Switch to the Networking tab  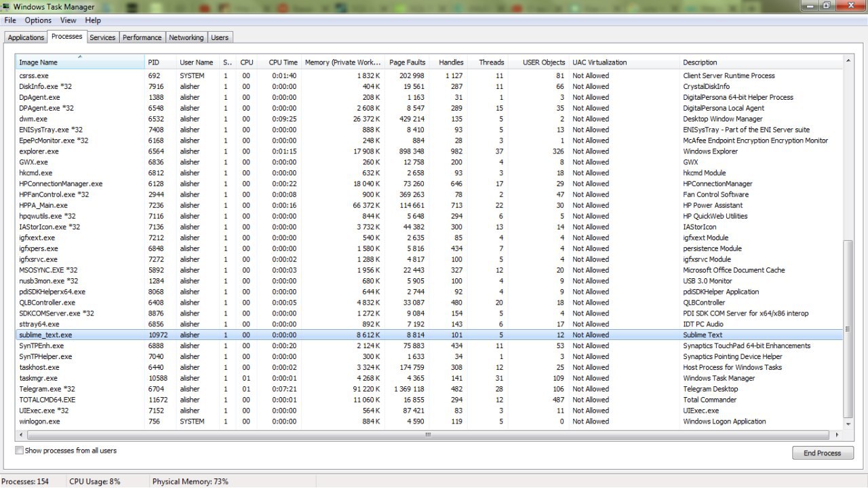(x=186, y=37)
